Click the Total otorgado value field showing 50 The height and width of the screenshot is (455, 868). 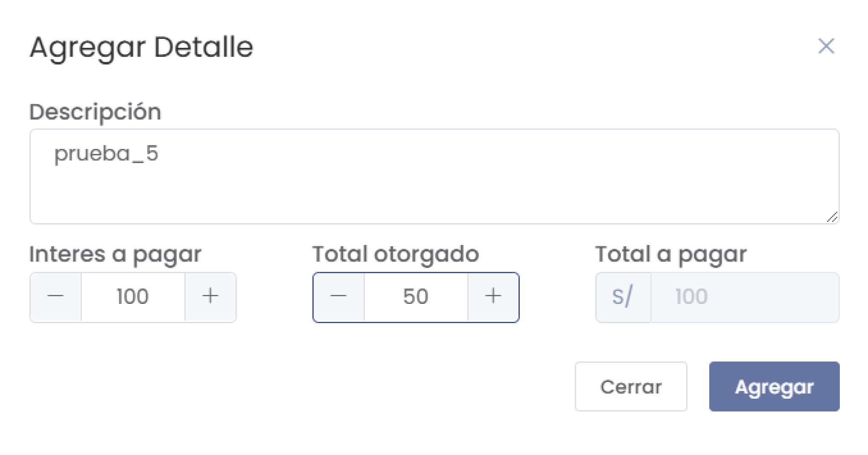coord(416,296)
